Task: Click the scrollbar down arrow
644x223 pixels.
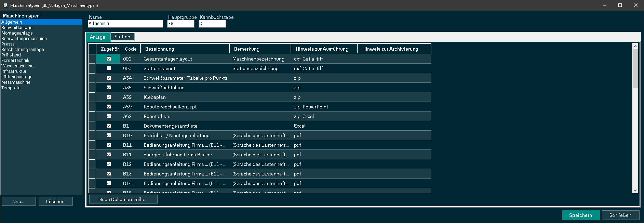Action: [x=635, y=191]
